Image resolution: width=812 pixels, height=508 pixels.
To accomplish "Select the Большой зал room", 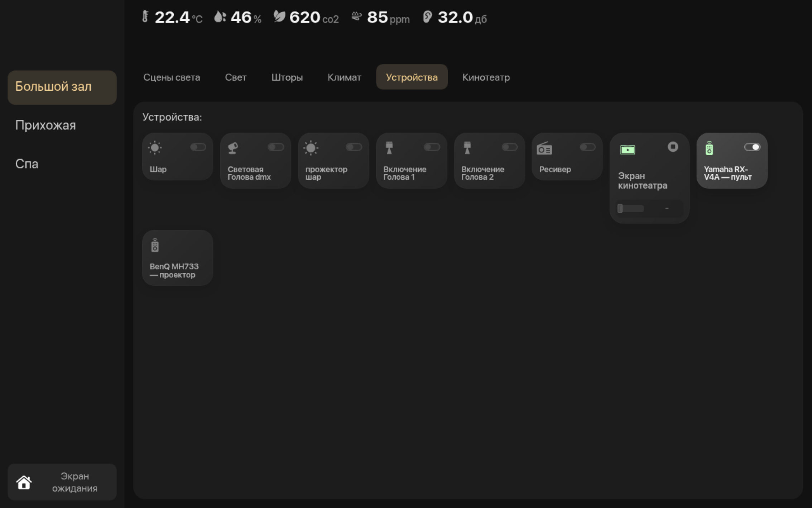I will coord(62,87).
